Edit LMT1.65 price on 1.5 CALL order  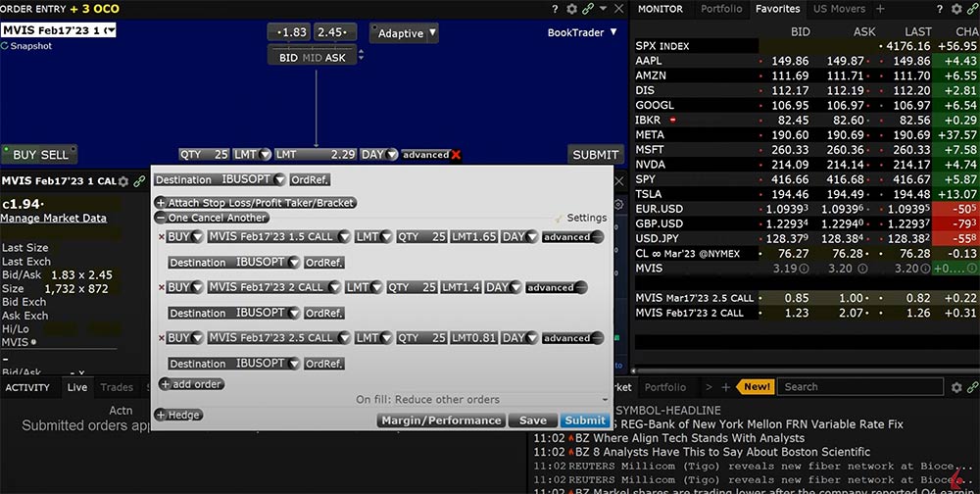click(473, 237)
